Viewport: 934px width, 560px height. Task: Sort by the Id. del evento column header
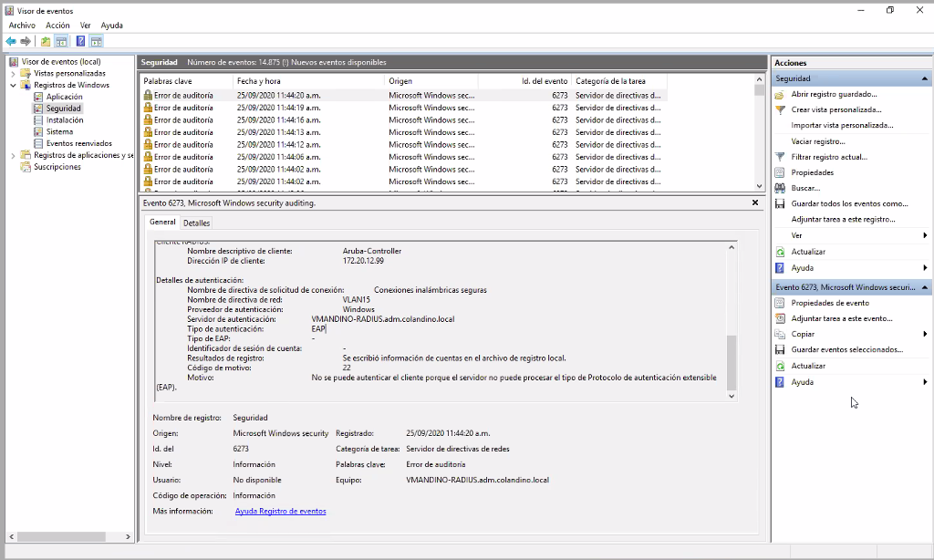tap(524, 81)
